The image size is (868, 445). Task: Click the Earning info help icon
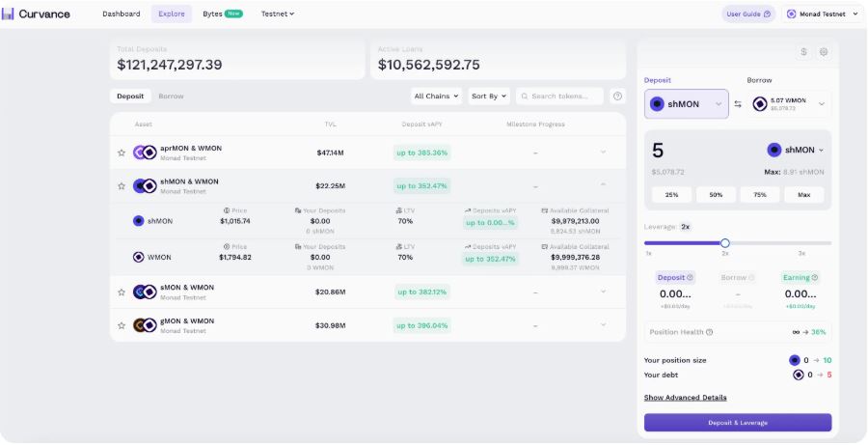[x=815, y=278]
